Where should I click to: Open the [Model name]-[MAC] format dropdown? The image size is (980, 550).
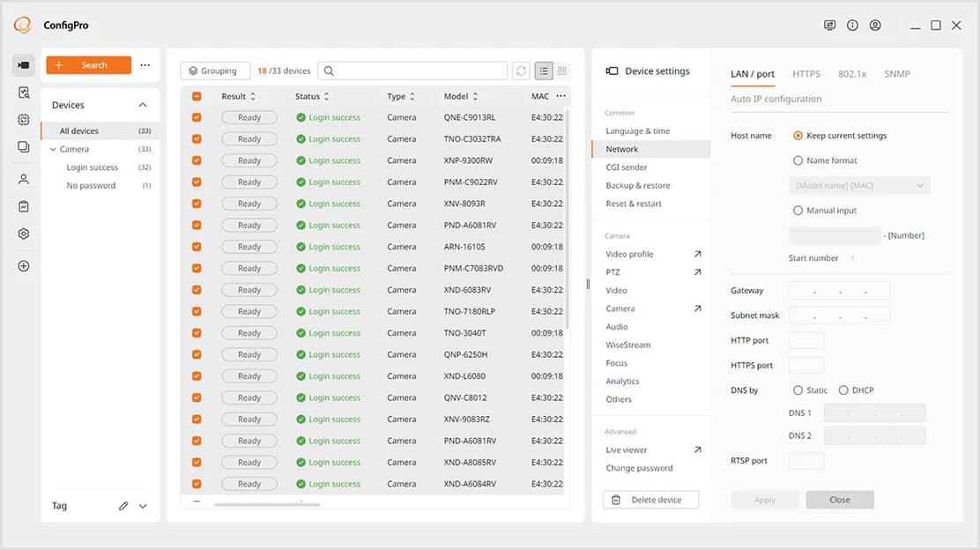(x=859, y=186)
